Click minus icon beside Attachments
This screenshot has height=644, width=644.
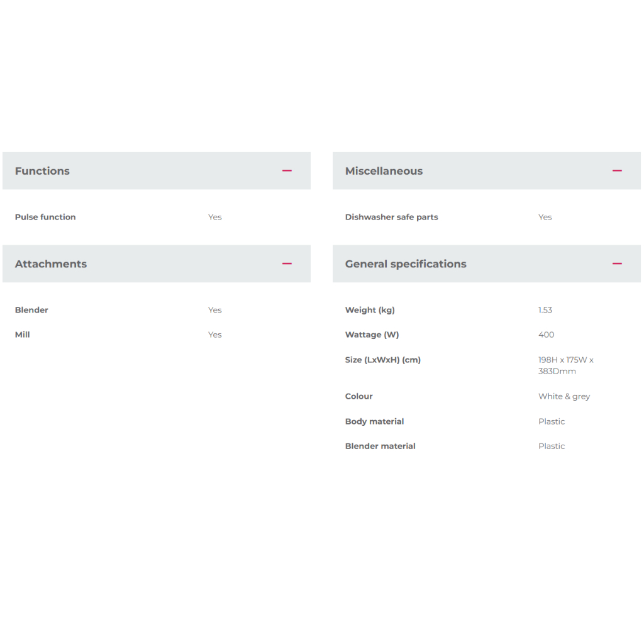tap(287, 264)
